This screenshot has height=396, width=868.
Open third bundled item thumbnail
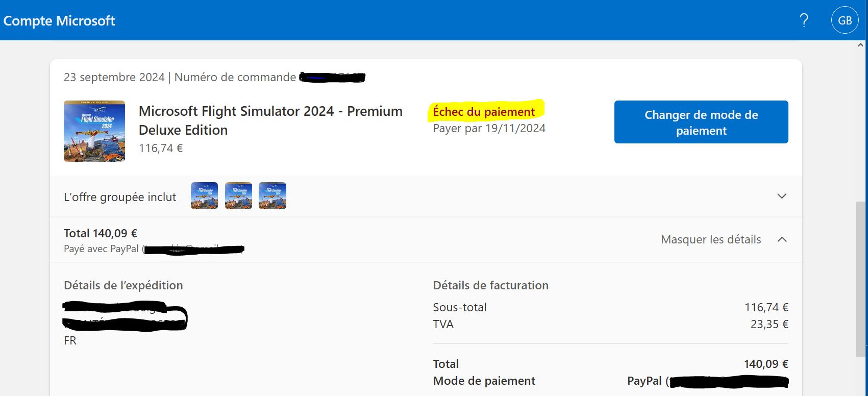(x=272, y=196)
